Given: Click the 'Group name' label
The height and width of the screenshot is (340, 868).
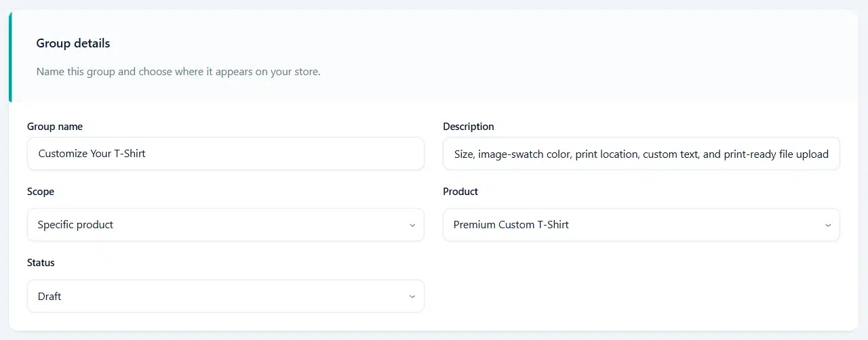Looking at the screenshot, I should (x=55, y=127).
